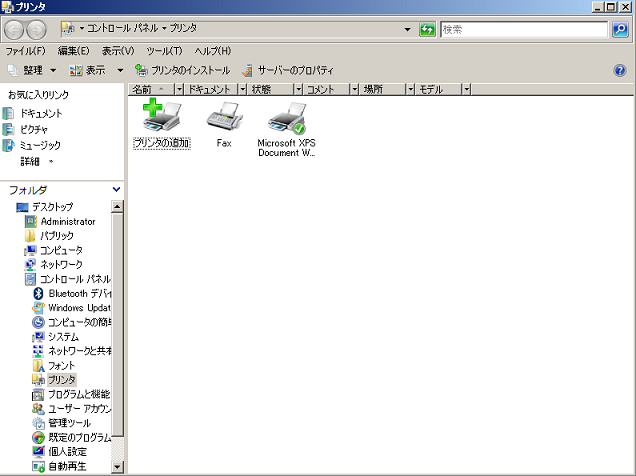The width and height of the screenshot is (636, 476).
Task: Click the green refresh icon beside address bar
Action: 427,30
